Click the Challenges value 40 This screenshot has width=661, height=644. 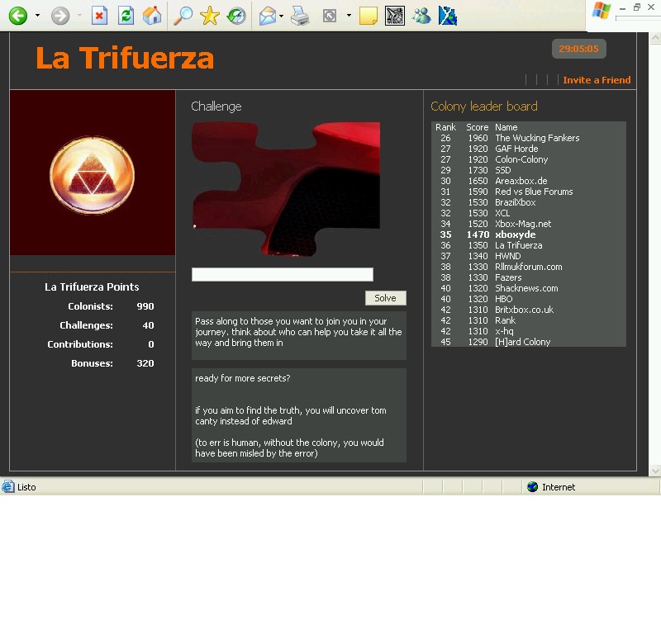coord(149,325)
